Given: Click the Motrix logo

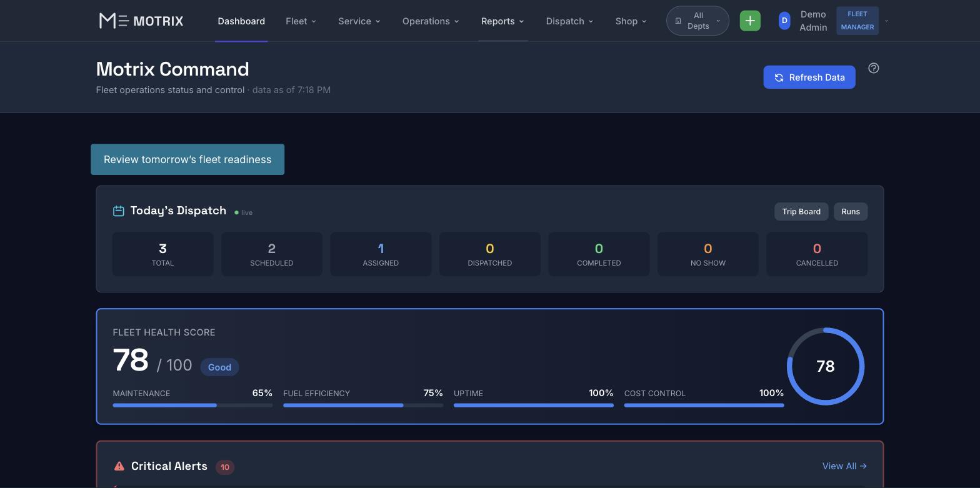Looking at the screenshot, I should 141,21.
